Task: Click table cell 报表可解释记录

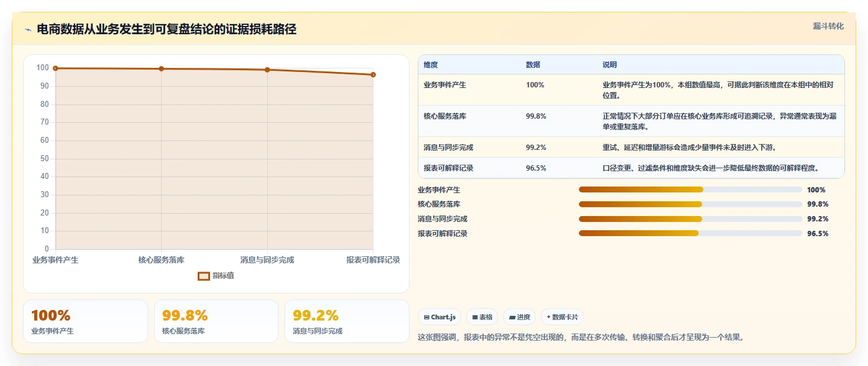Action: pos(448,168)
